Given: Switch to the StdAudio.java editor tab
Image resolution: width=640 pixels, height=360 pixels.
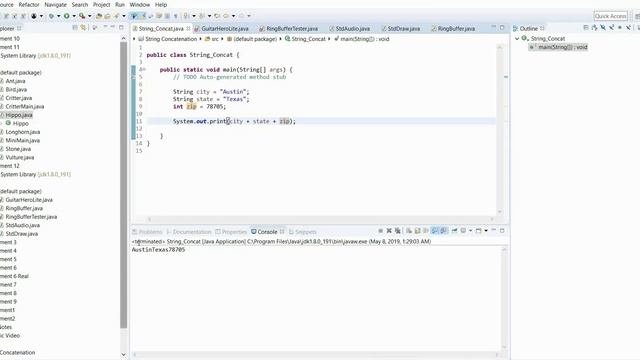Looking at the screenshot, I should pos(350,29).
